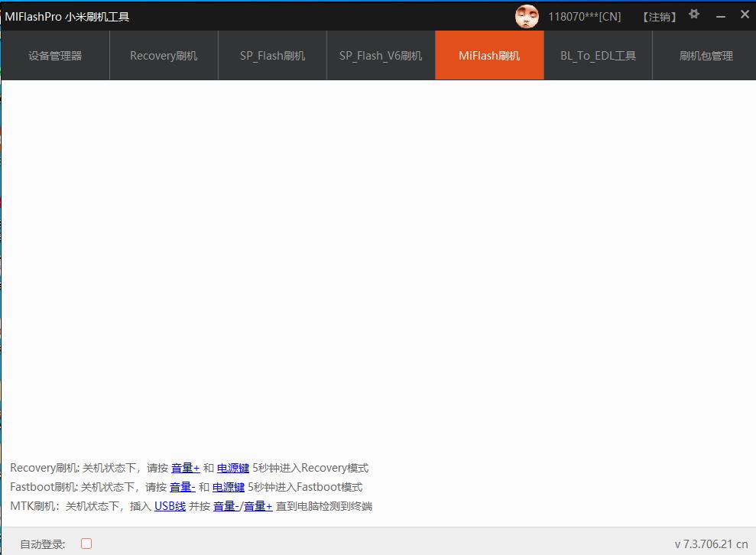This screenshot has width=756, height=555.
Task: Click the USB线 link in MTK刷机 line
Action: 169,506
